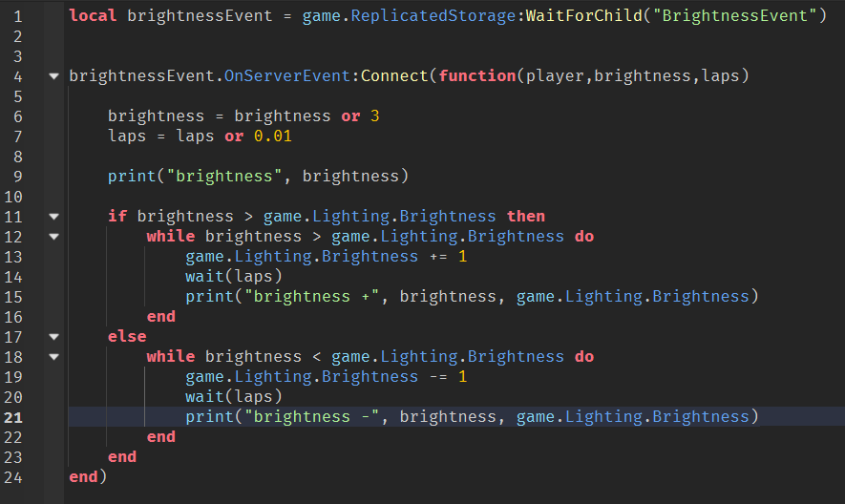Select line number 21 in the gutter

(13, 418)
